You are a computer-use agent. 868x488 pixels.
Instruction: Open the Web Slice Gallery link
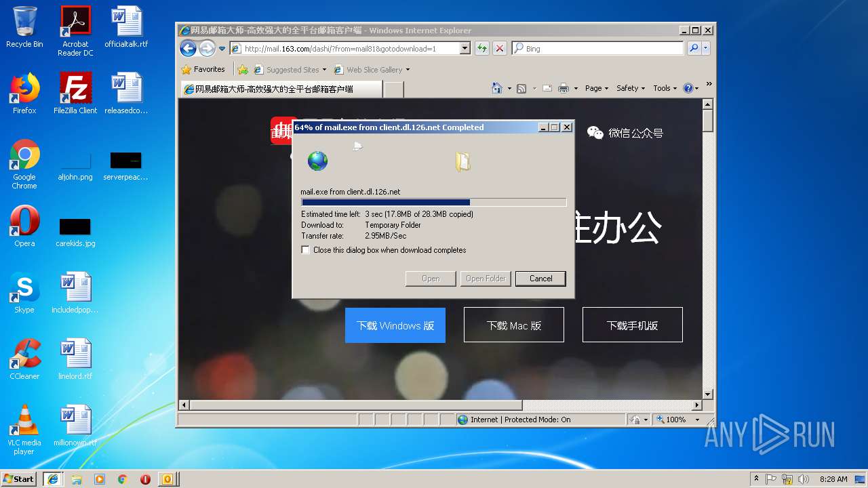(372, 70)
